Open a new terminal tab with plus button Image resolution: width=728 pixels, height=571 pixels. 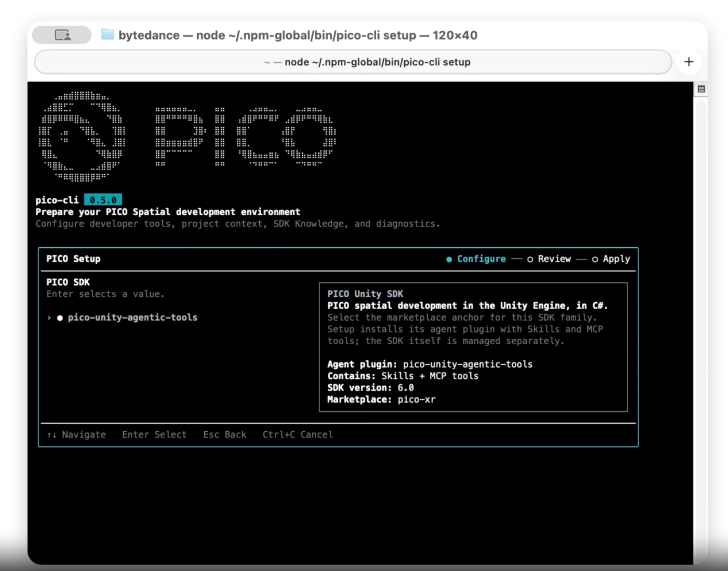click(x=689, y=62)
